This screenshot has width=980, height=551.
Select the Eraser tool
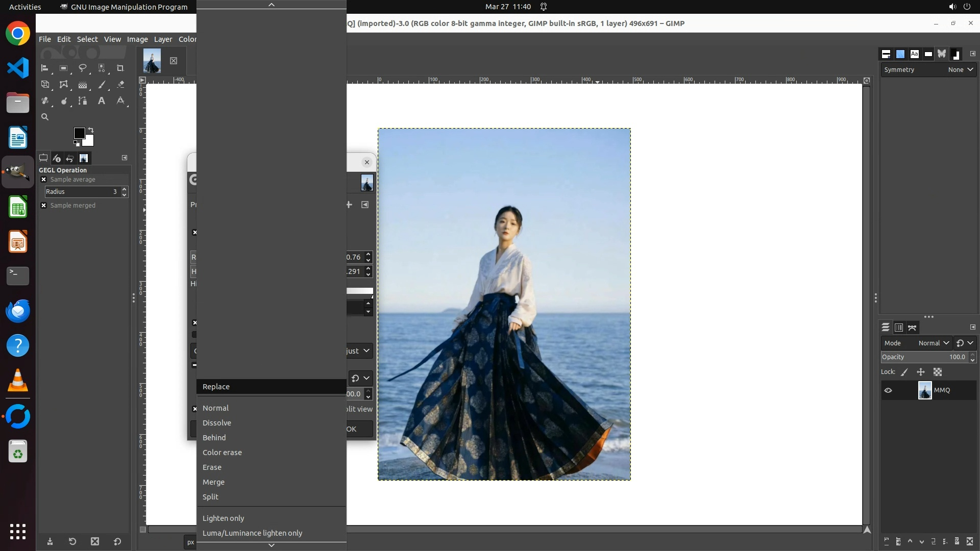(x=120, y=85)
